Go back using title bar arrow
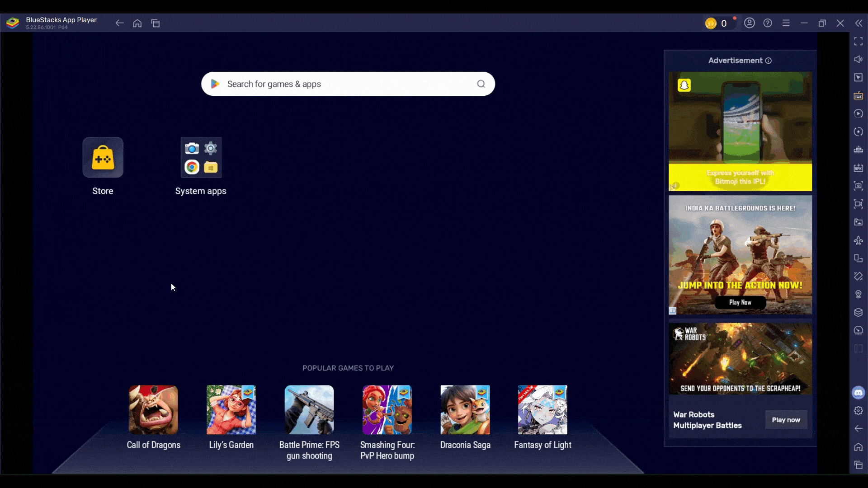The height and width of the screenshot is (488, 868). click(x=119, y=23)
